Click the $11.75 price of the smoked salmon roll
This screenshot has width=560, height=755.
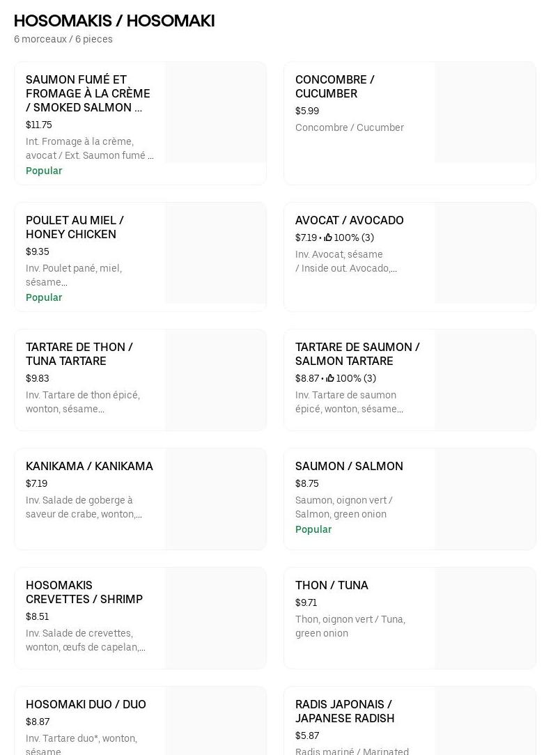[x=39, y=125]
